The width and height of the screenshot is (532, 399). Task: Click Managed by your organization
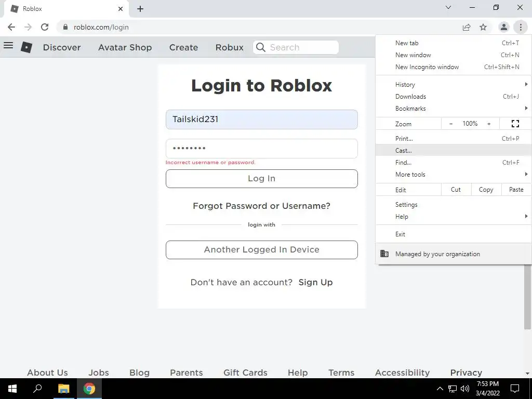[x=454, y=254]
